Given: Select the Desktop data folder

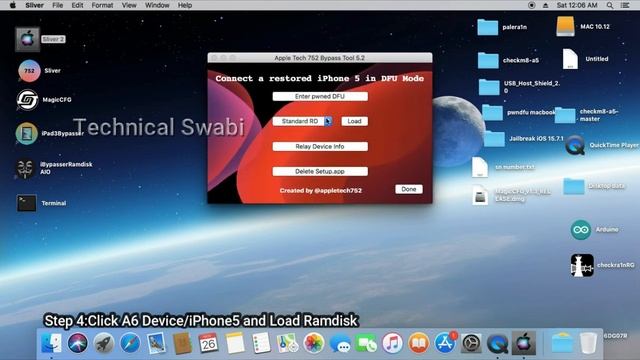Looking at the screenshot, I should click(574, 186).
